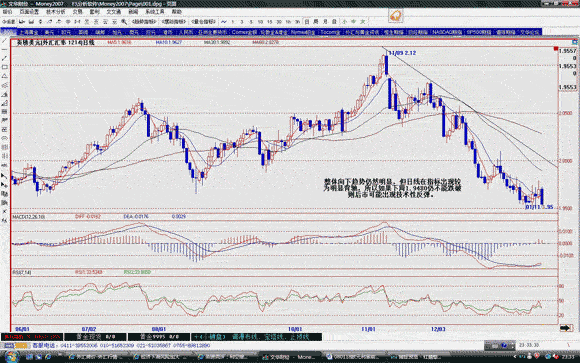Expand the 摆动指标 indicator dropdown
The height and width of the screenshot is (363, 580).
click(174, 22)
